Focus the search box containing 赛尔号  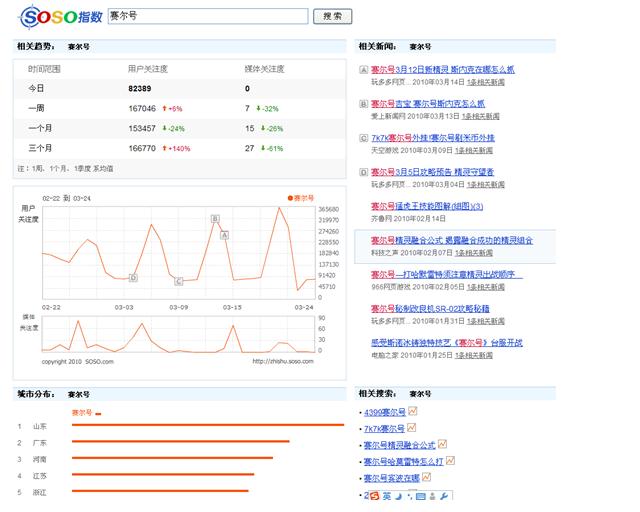[x=208, y=16]
